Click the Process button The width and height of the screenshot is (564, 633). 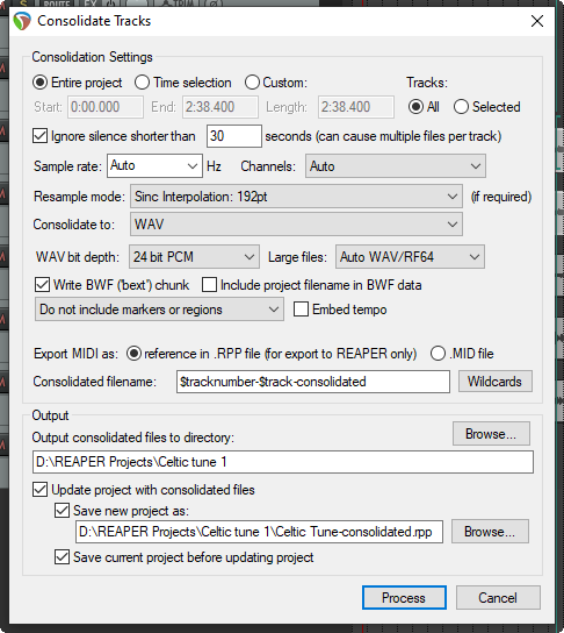(404, 598)
